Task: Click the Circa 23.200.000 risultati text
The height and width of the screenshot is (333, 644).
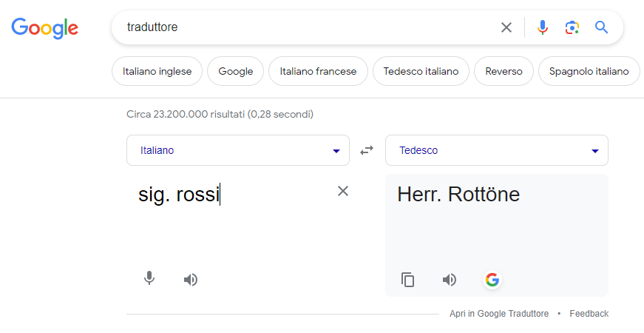Action: point(220,114)
